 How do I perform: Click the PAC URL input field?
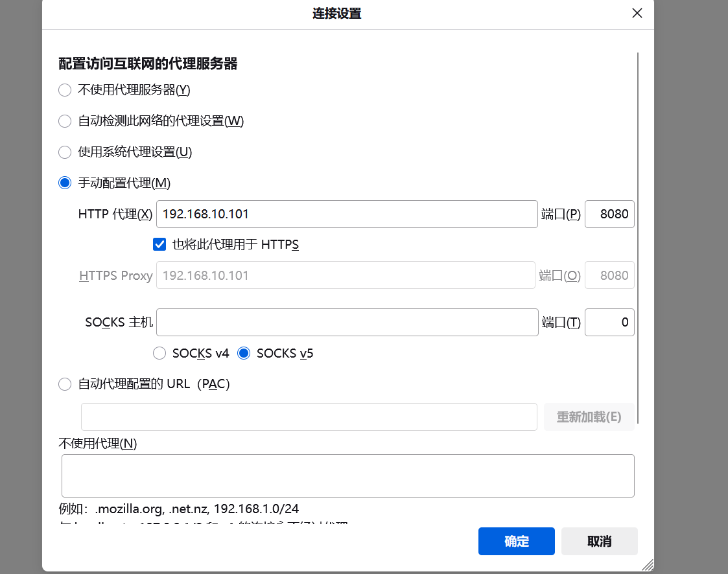pos(309,417)
